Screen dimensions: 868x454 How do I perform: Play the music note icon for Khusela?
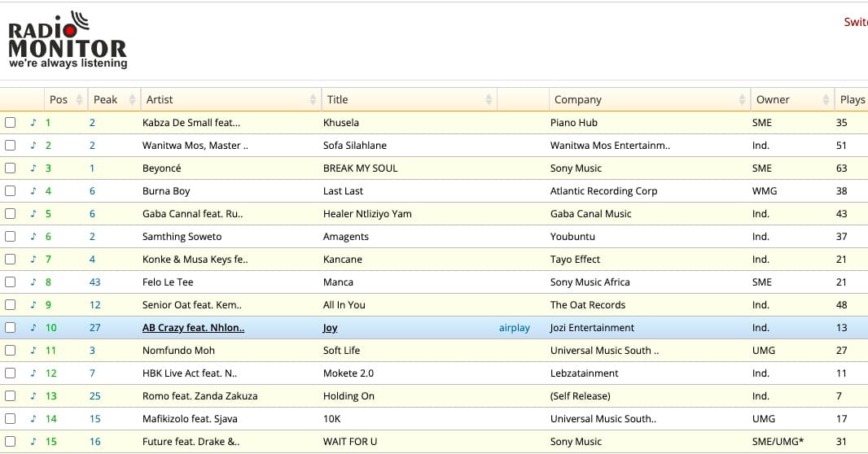[x=33, y=123]
